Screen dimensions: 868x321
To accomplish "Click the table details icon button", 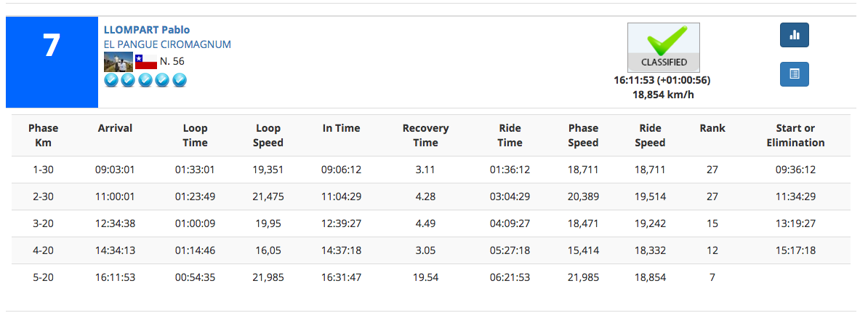I will pyautogui.click(x=795, y=74).
